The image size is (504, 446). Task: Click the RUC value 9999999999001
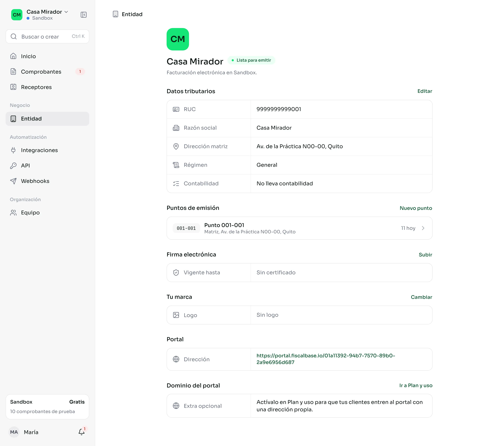point(279,109)
